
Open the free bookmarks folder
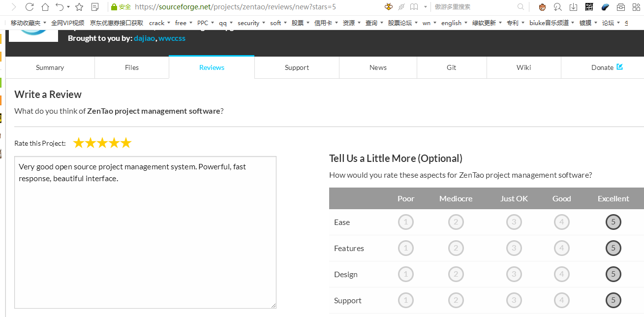[x=184, y=23]
